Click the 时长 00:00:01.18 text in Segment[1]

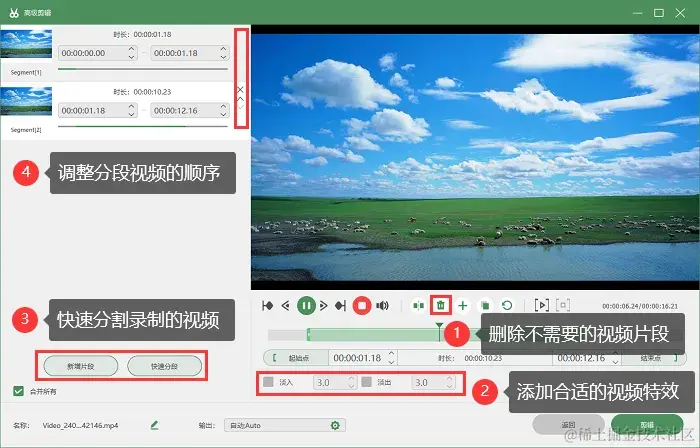coord(142,34)
